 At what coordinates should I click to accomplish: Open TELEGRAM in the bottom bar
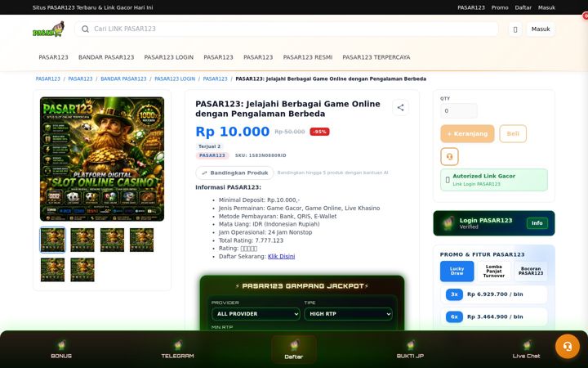[177, 350]
